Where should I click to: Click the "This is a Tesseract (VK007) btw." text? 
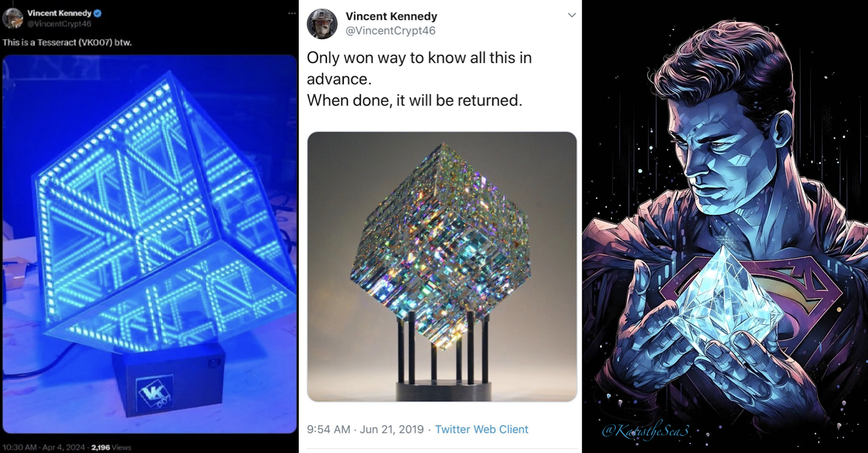67,43
